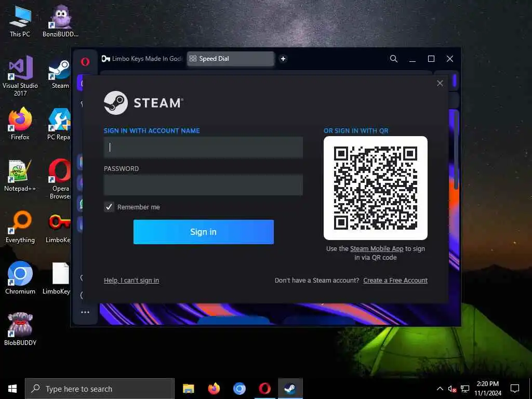Open the Steam Mobile App link
Screen dimensions: 532x399
click(377, 249)
